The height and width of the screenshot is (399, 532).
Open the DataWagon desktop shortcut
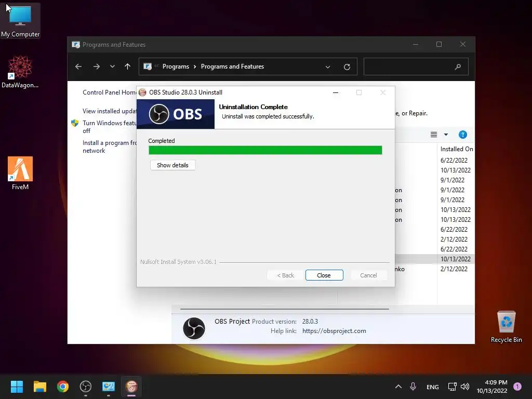point(20,72)
